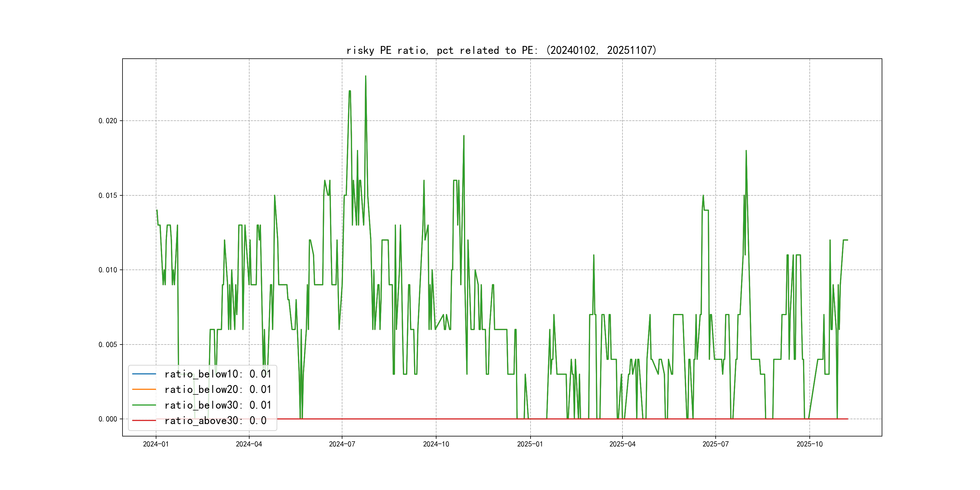Click the 2025-07 x-axis tick label
Image resolution: width=980 pixels, height=490 pixels.
click(716, 444)
